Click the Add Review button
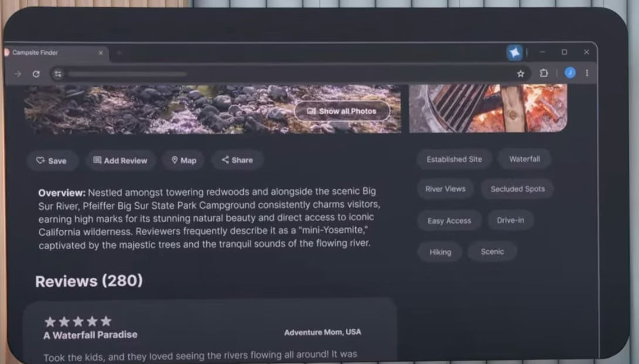Image resolution: width=639 pixels, height=364 pixels. (x=120, y=161)
